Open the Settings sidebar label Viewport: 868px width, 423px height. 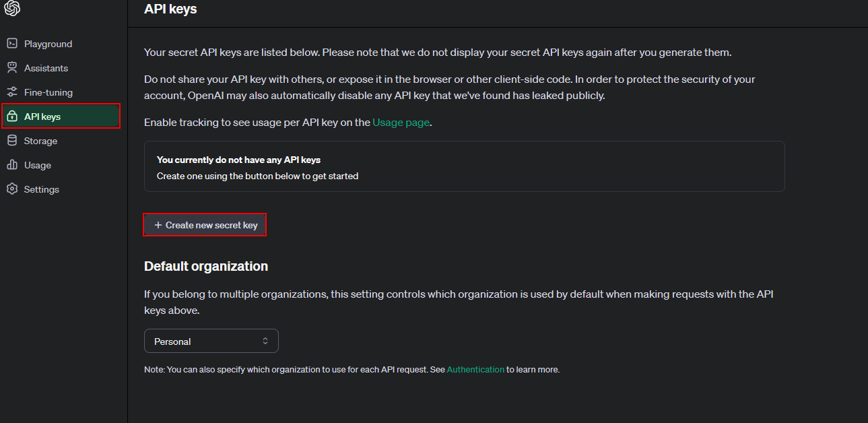[42, 189]
